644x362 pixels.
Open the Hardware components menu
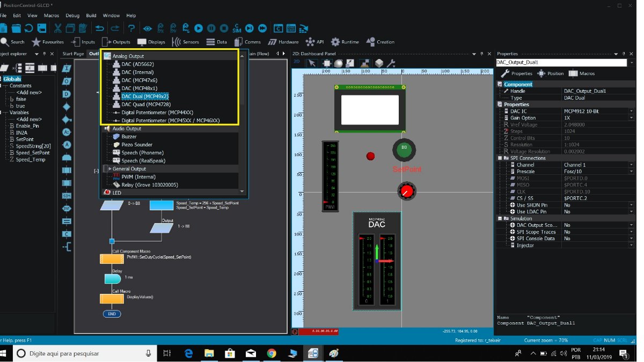pos(283,42)
